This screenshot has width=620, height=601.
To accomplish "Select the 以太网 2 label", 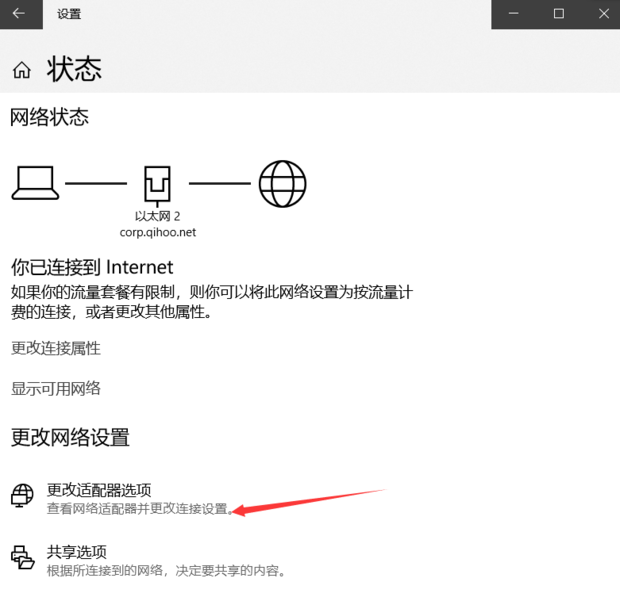I will pos(157,216).
